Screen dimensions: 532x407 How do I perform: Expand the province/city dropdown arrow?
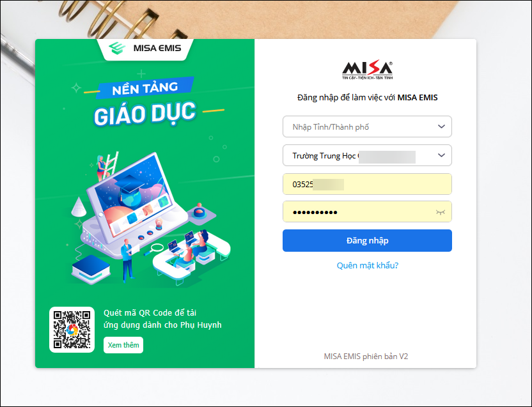click(x=441, y=127)
